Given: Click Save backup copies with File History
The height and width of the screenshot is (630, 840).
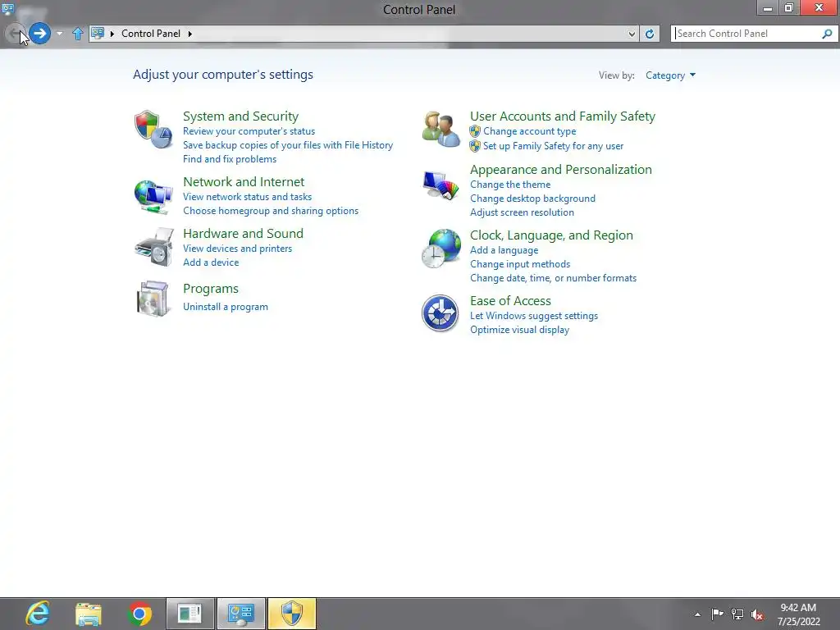Looking at the screenshot, I should pos(288,145).
